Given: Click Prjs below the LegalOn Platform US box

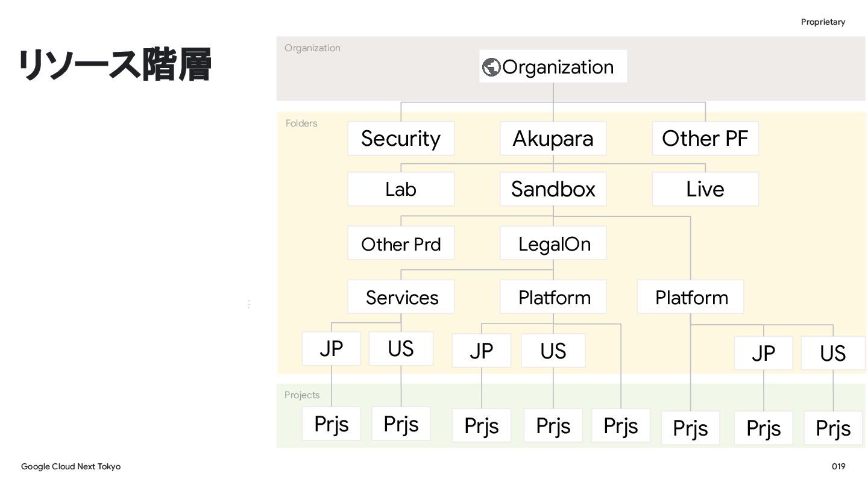Looking at the screenshot, I should tap(553, 426).
